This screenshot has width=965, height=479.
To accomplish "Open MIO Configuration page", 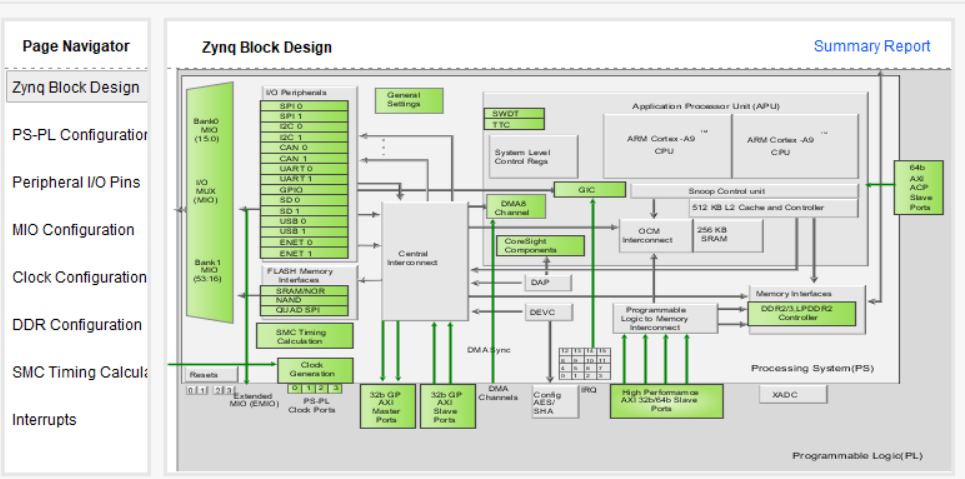I will 73,230.
